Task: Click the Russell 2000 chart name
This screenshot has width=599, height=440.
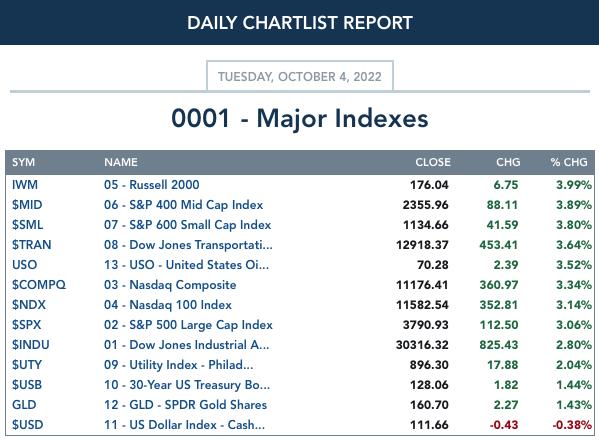Action: 152,185
